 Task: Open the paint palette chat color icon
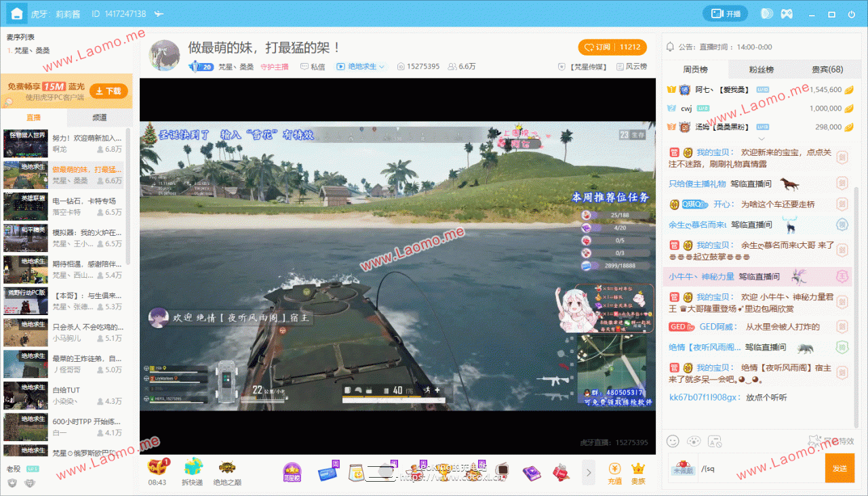tap(693, 441)
